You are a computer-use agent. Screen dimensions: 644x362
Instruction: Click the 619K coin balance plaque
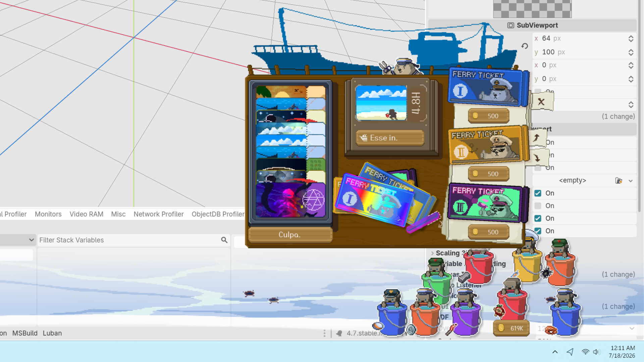click(x=511, y=328)
